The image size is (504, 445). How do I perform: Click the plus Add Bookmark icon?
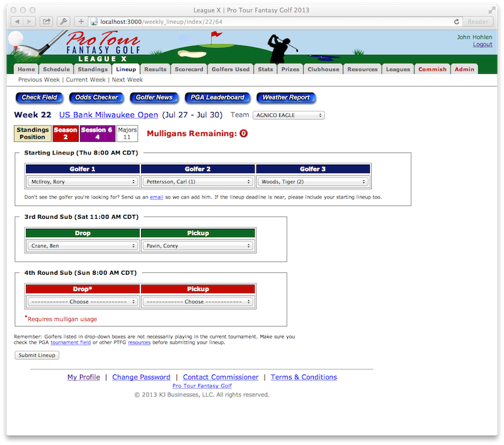point(81,21)
